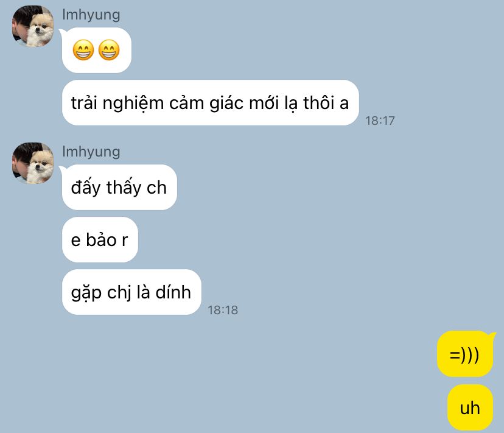Image resolution: width=504 pixels, height=433 pixels.
Task: Tap the word 'dính' in the last received message
Action: pyautogui.click(x=173, y=292)
